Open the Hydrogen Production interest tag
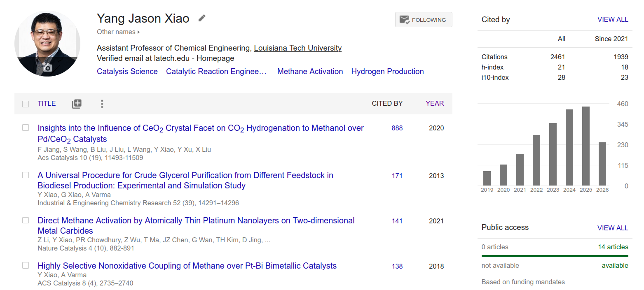The width and height of the screenshot is (644, 290). (387, 72)
